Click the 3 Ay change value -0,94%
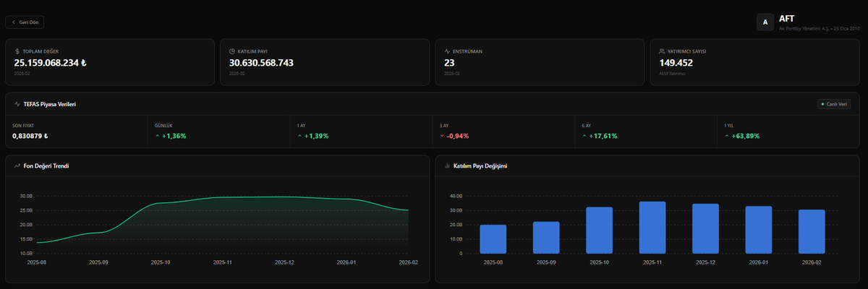 (459, 136)
